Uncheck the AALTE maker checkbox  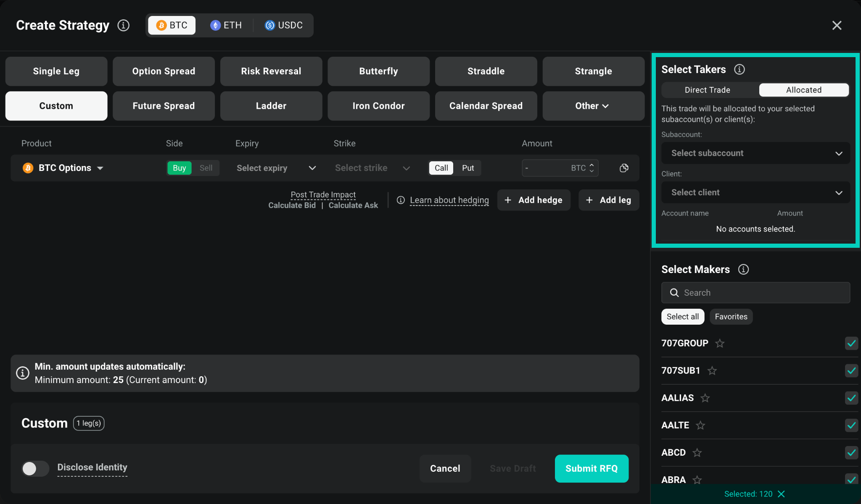click(x=852, y=425)
